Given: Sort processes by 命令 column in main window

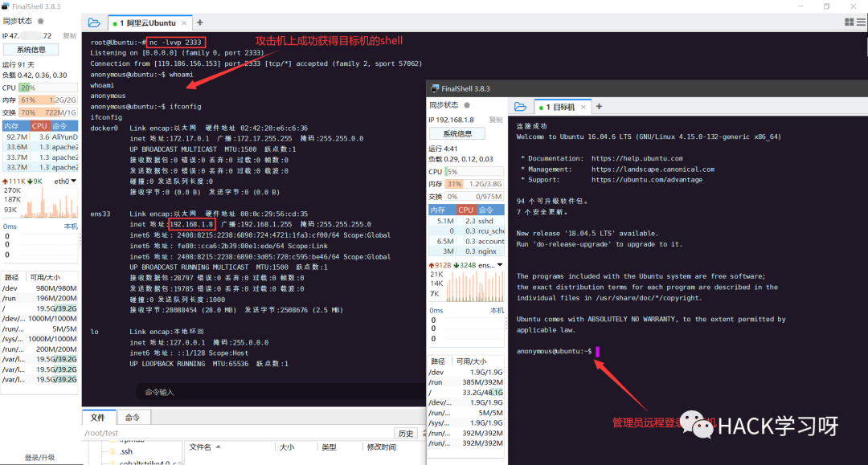Looking at the screenshot, I should [x=64, y=126].
